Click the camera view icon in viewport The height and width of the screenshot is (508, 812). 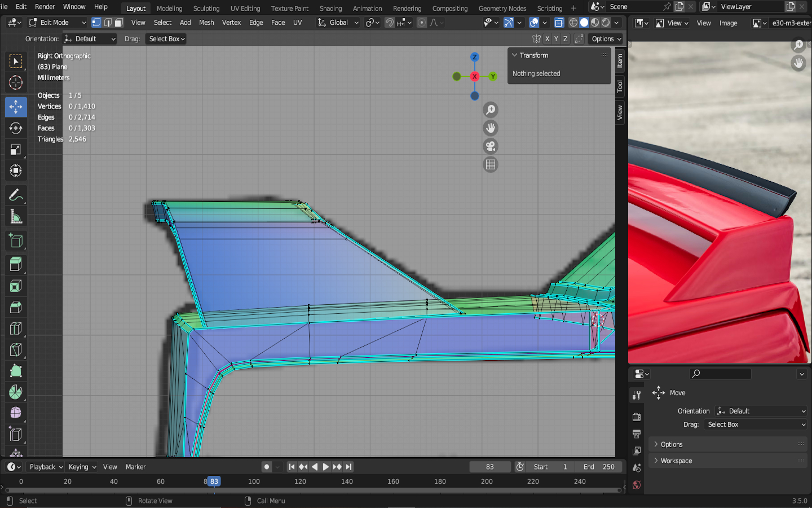click(491, 147)
